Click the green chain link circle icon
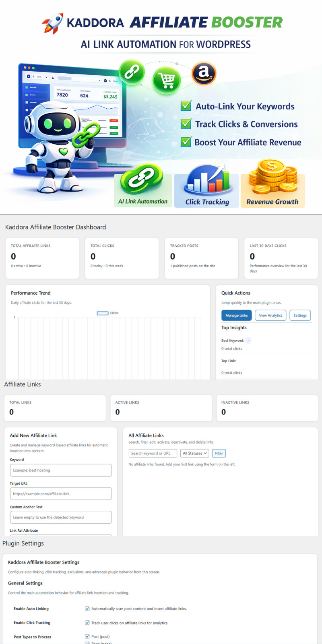Viewport: 322px width, 644px height. pyautogui.click(x=132, y=72)
